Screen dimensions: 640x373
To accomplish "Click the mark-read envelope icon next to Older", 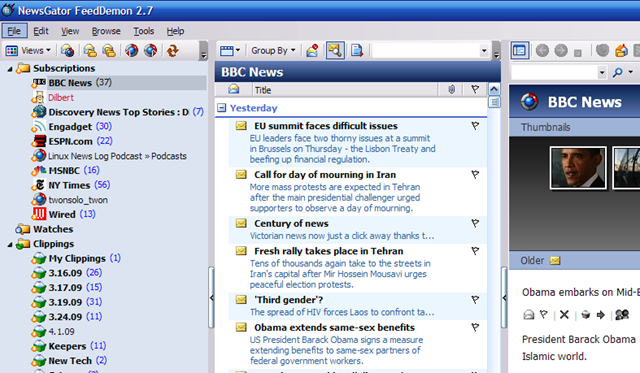I will (x=555, y=260).
